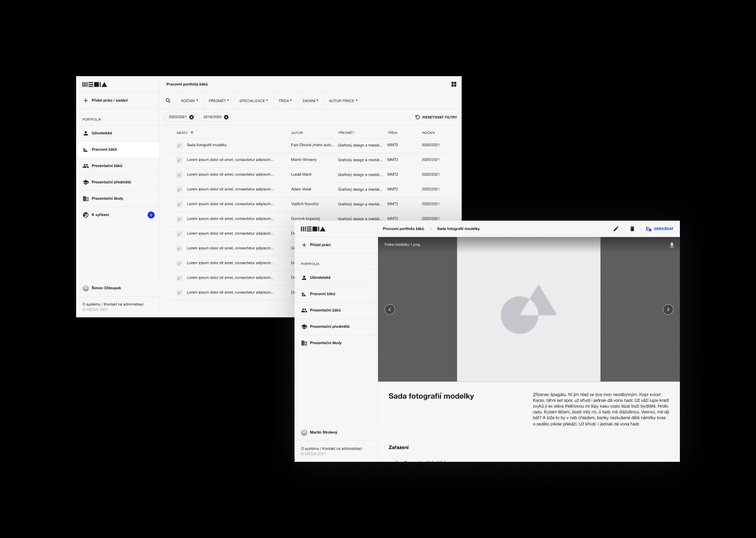Go to next image arrow

(x=668, y=309)
